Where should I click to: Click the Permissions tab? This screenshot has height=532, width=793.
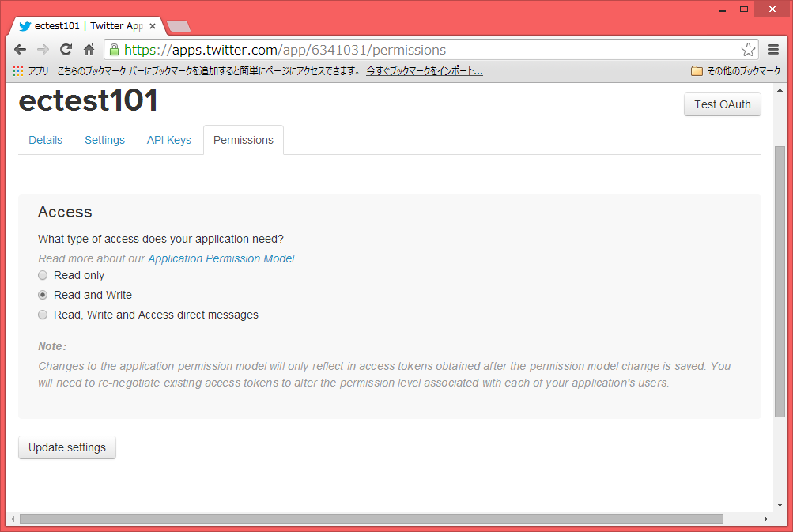click(244, 140)
